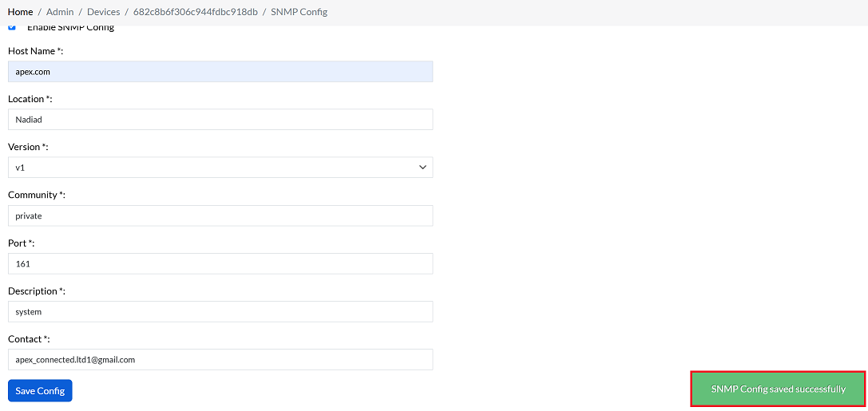Select the SNMP Config breadcrumb item

(299, 12)
